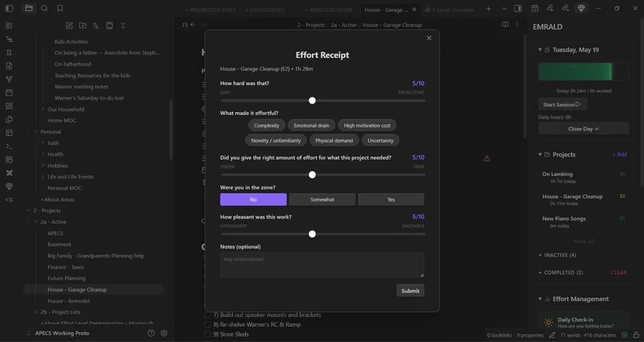
Task: Select "Somewhat" for in the zone
Action: pos(322,199)
